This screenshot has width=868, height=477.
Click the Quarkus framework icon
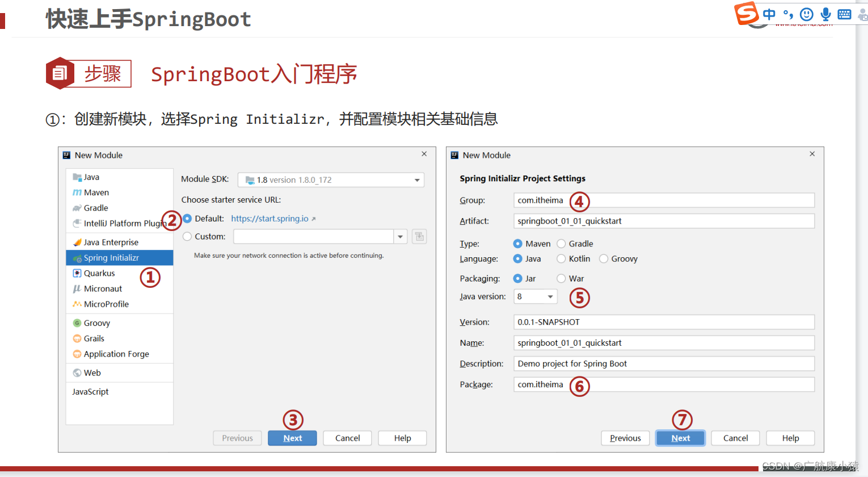point(77,273)
